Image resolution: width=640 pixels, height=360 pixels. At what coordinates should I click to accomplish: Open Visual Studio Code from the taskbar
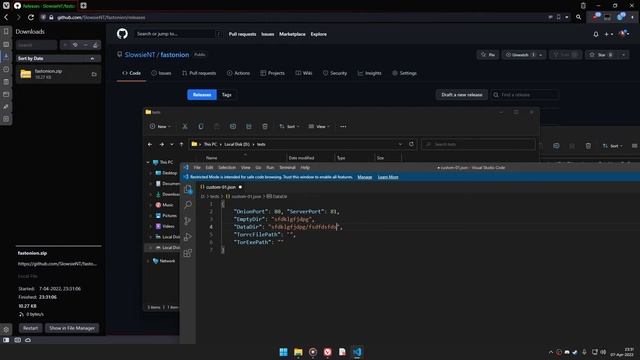(357, 352)
